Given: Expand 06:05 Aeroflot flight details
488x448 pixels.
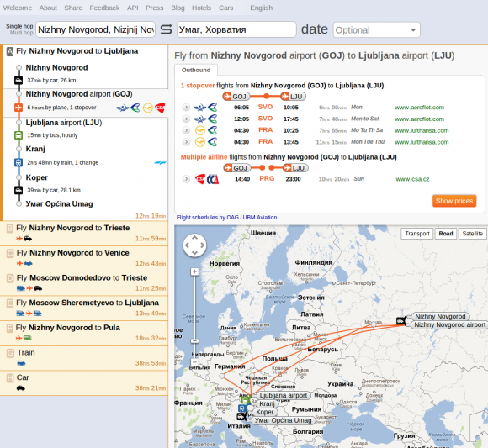Looking at the screenshot, I should pyautogui.click(x=186, y=108).
